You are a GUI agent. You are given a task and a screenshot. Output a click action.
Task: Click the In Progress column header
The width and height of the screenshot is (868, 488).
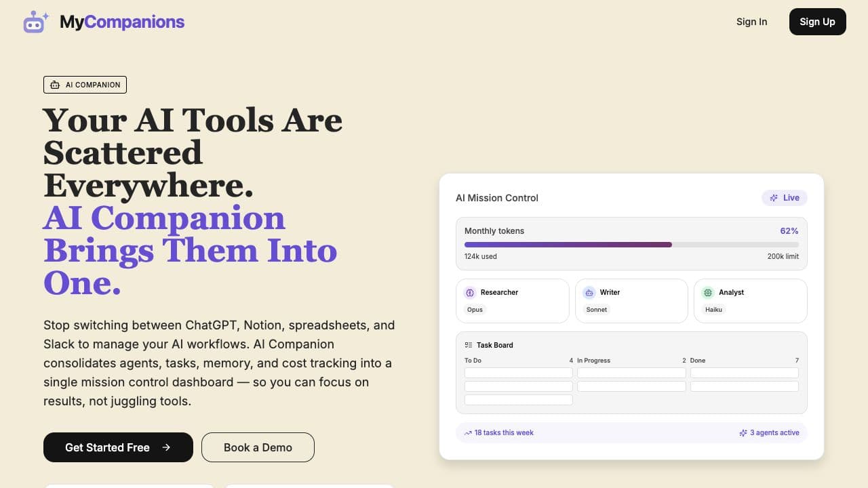(593, 361)
